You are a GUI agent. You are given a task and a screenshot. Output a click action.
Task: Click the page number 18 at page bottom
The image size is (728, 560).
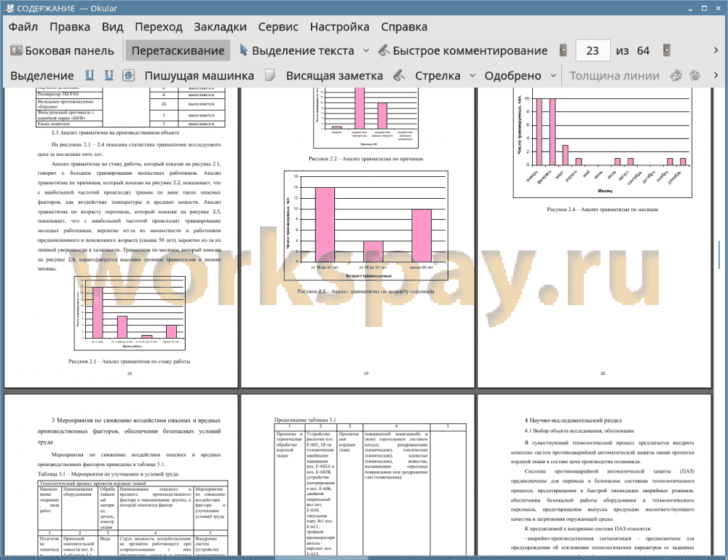130,374
